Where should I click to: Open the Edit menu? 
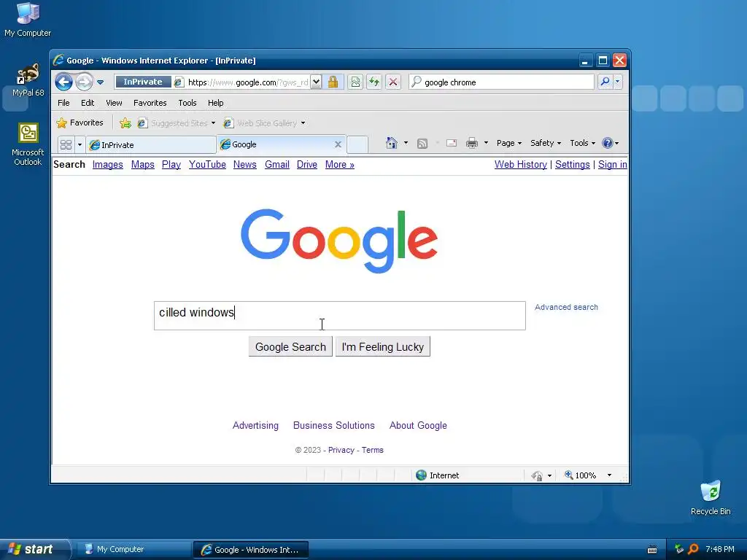(x=88, y=103)
